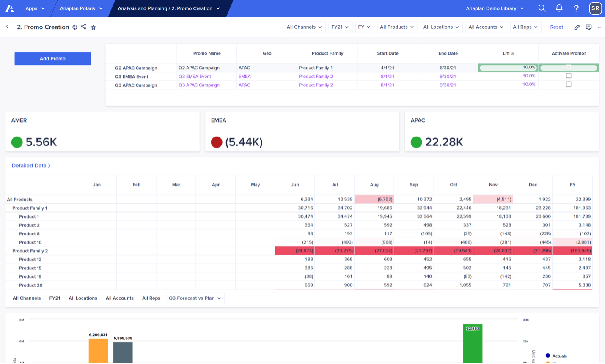The height and width of the screenshot is (364, 605).
Task: Check Activate Promo for Q3 APAC Campaign
Action: pyautogui.click(x=569, y=84)
